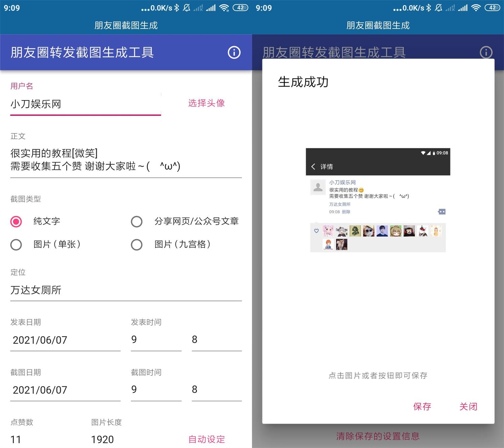The height and width of the screenshot is (448, 504).
Task: Select the 图片（九宫格） option
Action: tap(137, 245)
